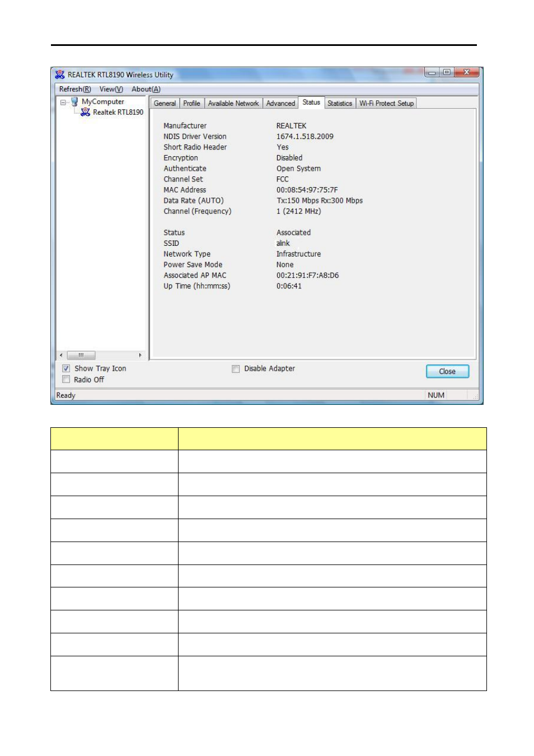Open the Statistics tab
The width and height of the screenshot is (534, 756).
340,104
